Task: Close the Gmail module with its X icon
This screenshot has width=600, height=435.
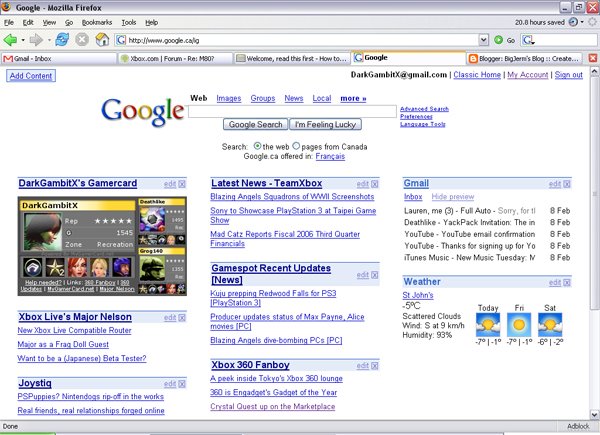Action: point(567,184)
